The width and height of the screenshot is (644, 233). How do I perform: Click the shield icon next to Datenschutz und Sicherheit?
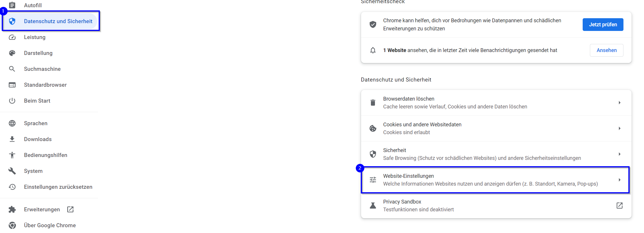coord(12,21)
